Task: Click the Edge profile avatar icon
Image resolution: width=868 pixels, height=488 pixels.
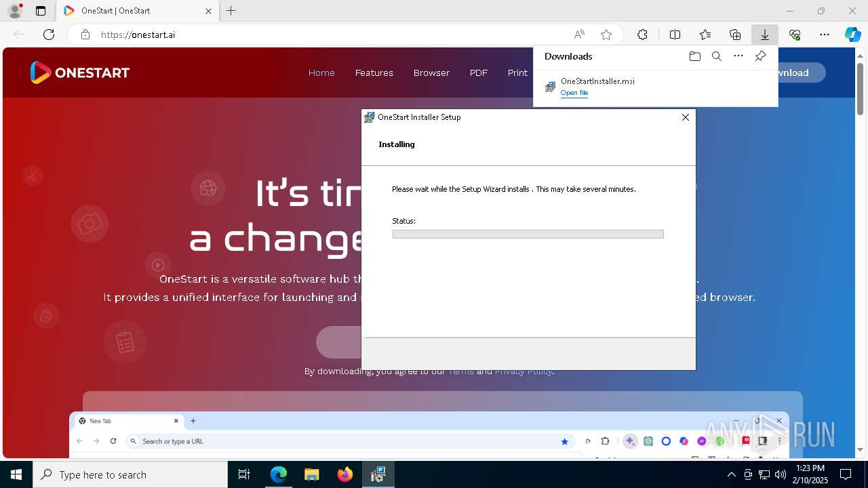Action: (x=15, y=11)
